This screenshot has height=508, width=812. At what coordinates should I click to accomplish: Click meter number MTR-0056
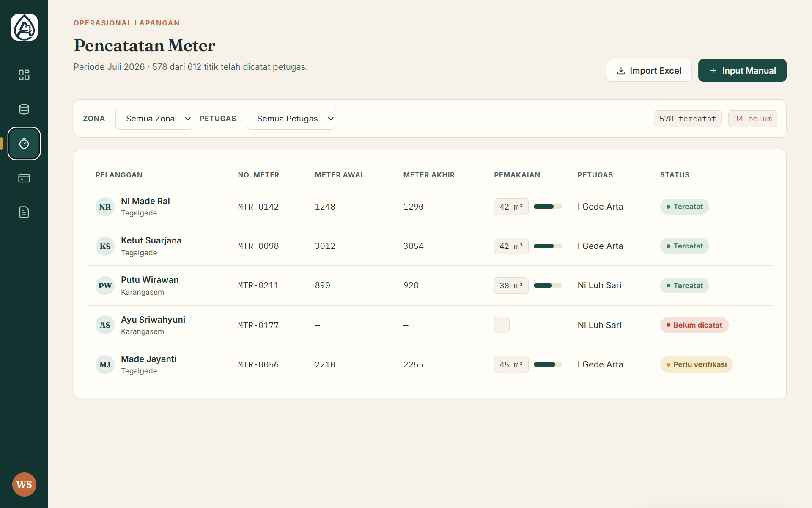(x=258, y=364)
